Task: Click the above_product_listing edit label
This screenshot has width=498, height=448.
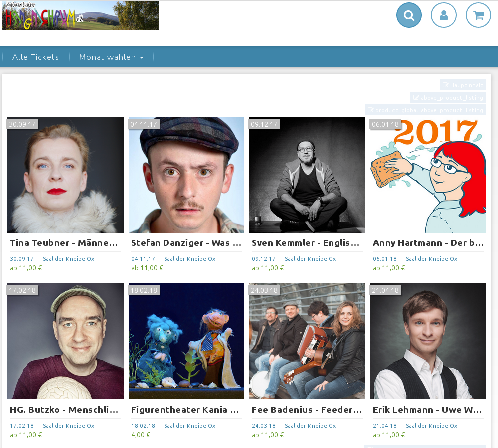Action: pyautogui.click(x=448, y=98)
